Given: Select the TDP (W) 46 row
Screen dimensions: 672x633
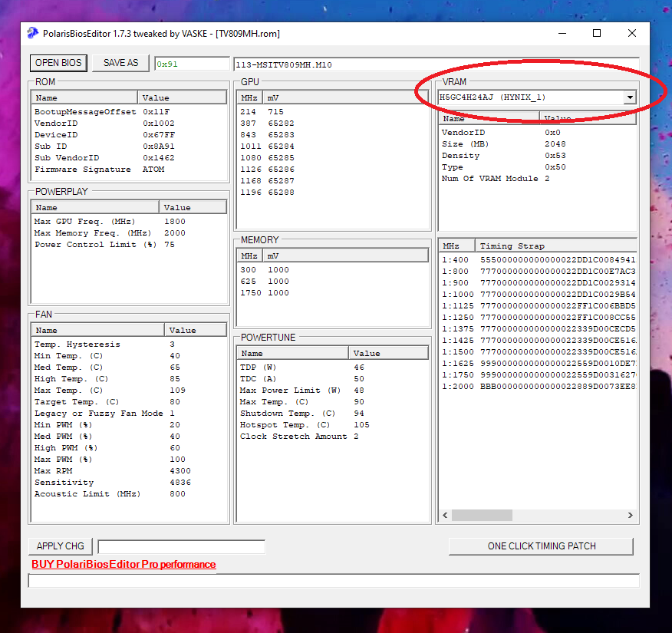Looking at the screenshot, I should pos(333,368).
